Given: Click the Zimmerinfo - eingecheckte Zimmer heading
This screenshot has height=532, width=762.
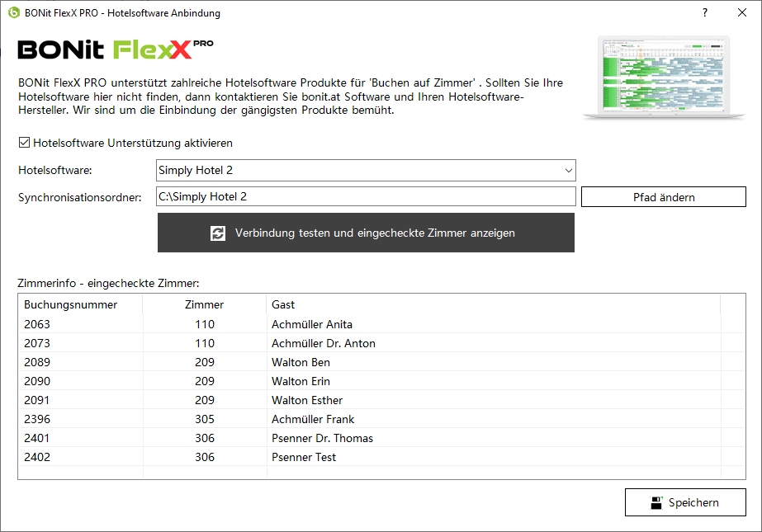Looking at the screenshot, I should click(x=108, y=283).
